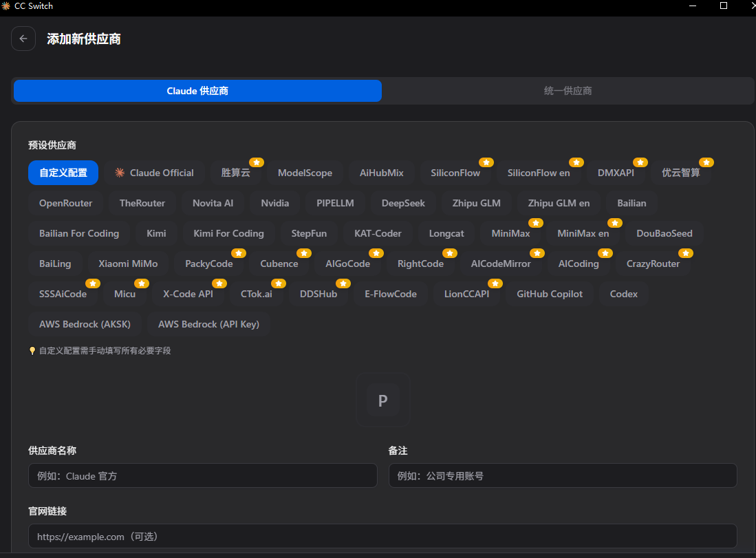Select the Codex preset
Image resolution: width=756 pixels, height=558 pixels.
[623, 294]
